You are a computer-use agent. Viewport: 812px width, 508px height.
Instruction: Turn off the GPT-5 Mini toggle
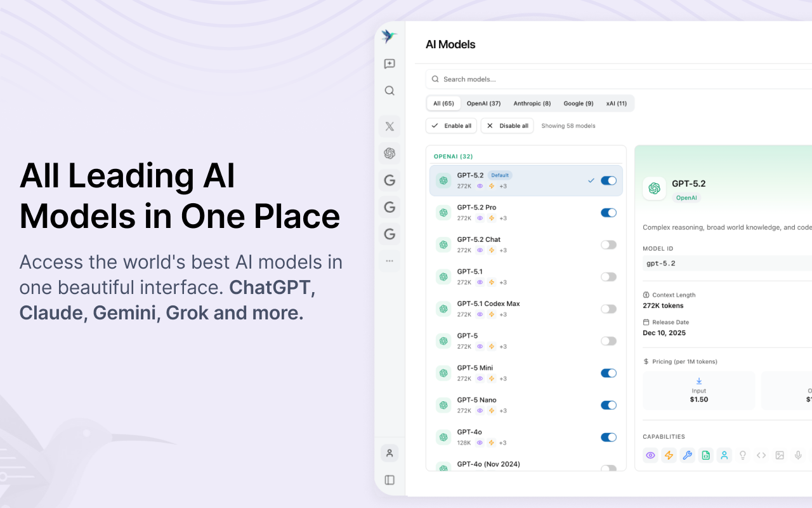pyautogui.click(x=608, y=373)
